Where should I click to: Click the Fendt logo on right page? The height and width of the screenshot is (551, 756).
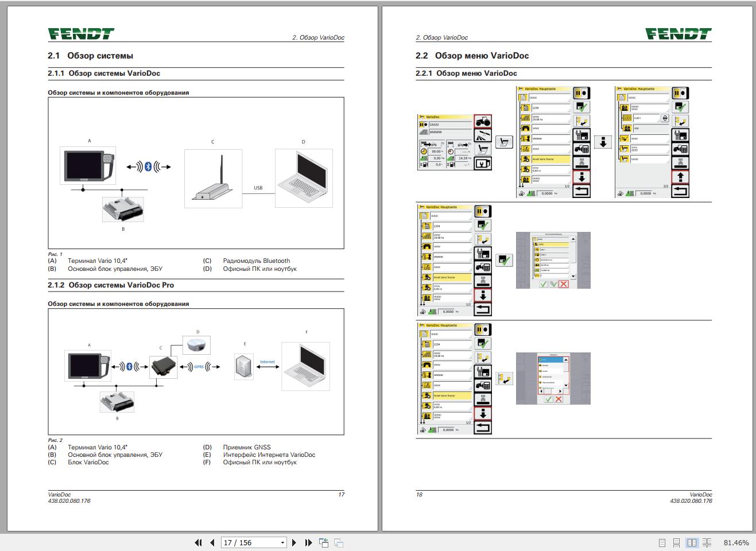tap(678, 34)
